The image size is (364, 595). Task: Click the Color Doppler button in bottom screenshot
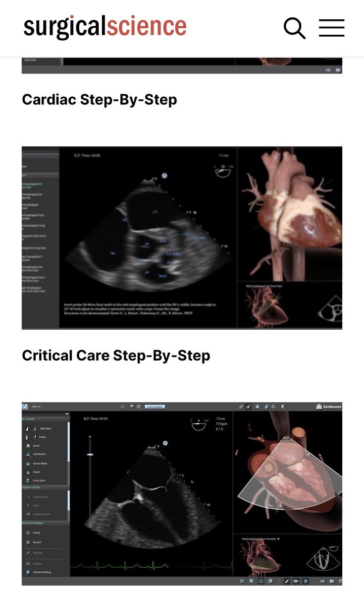click(x=155, y=407)
